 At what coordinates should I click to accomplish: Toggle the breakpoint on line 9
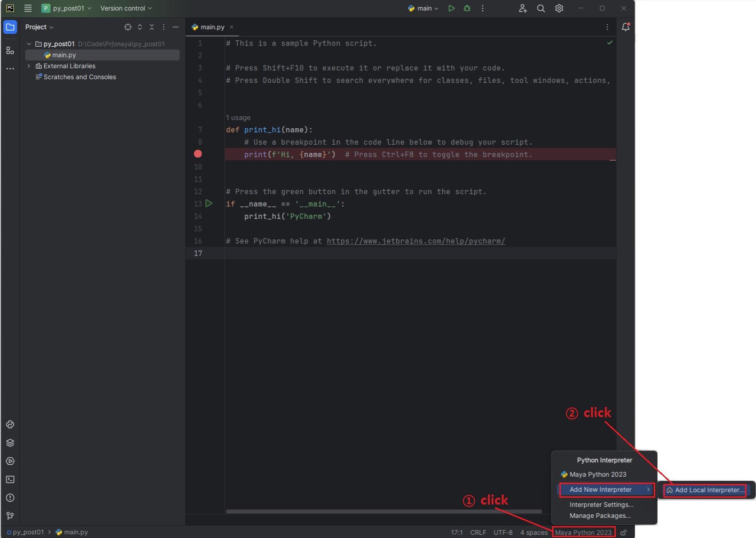tap(198, 154)
